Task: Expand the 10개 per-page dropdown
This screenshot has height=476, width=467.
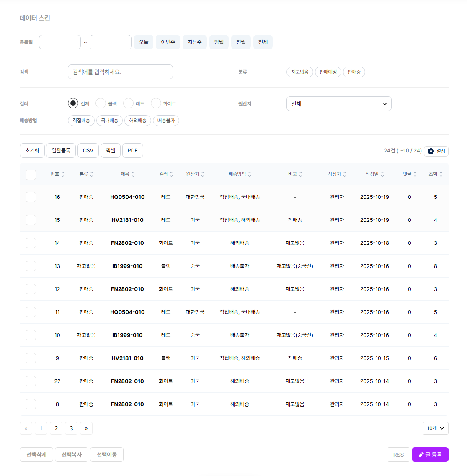Action: [435, 428]
